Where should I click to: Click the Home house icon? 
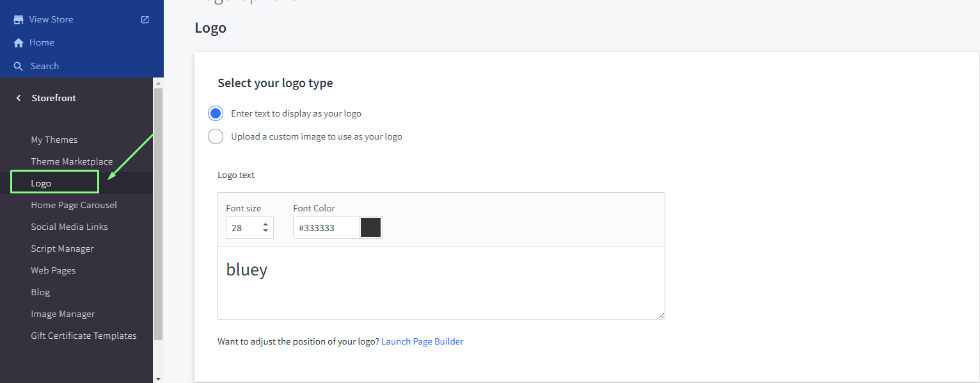click(19, 43)
